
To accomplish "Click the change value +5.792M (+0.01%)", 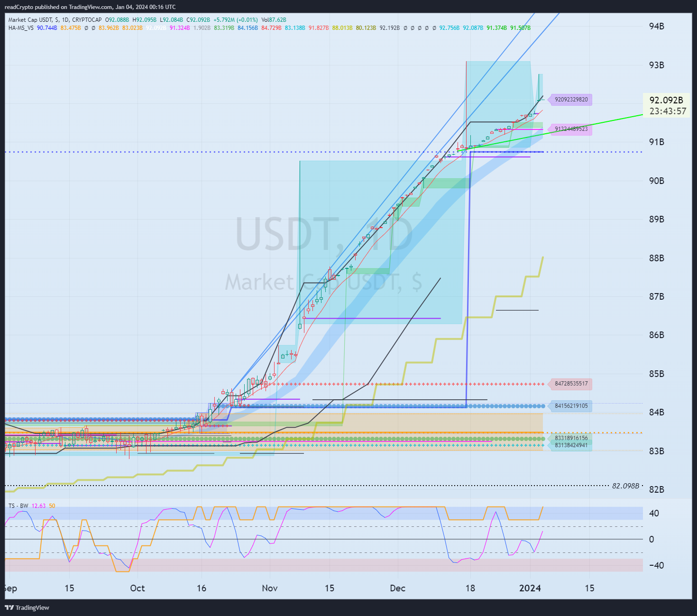I will click(x=236, y=20).
